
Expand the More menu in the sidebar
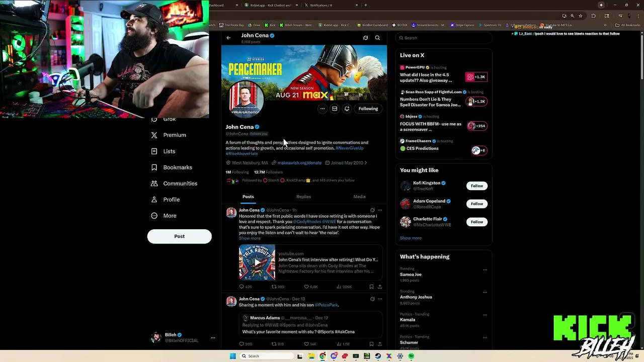point(164,216)
